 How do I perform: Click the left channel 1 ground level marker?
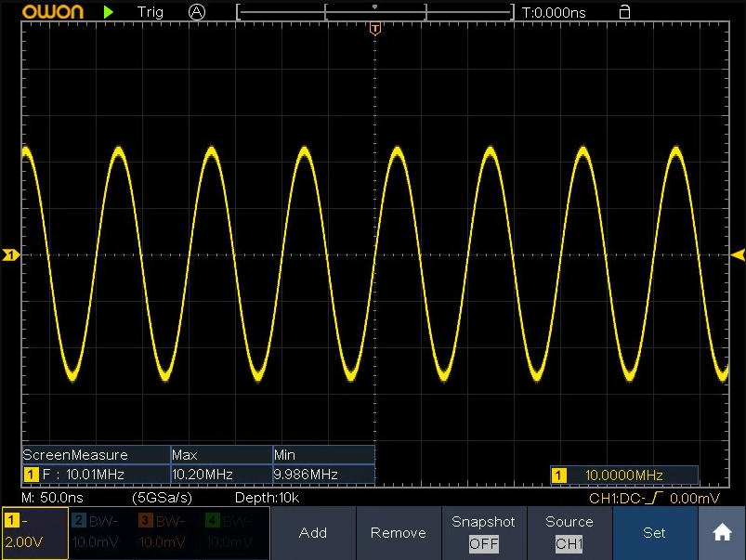pyautogui.click(x=10, y=254)
